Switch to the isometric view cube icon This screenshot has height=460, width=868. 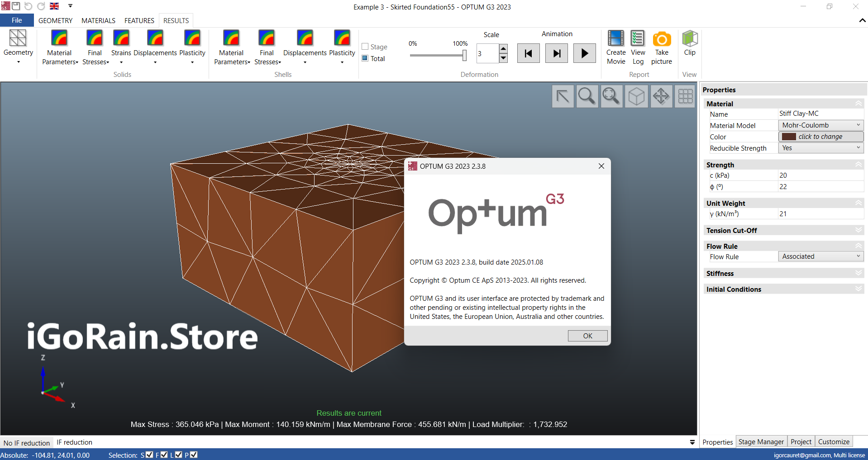coord(636,96)
